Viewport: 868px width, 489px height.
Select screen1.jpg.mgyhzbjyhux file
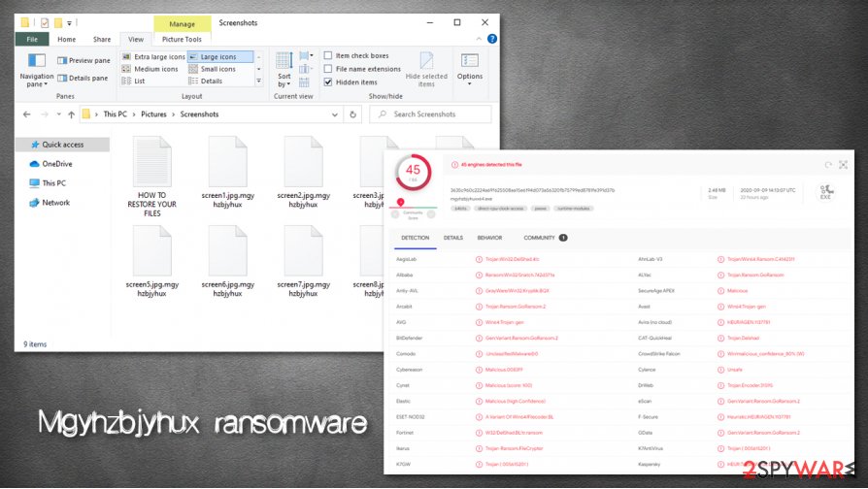(x=227, y=172)
